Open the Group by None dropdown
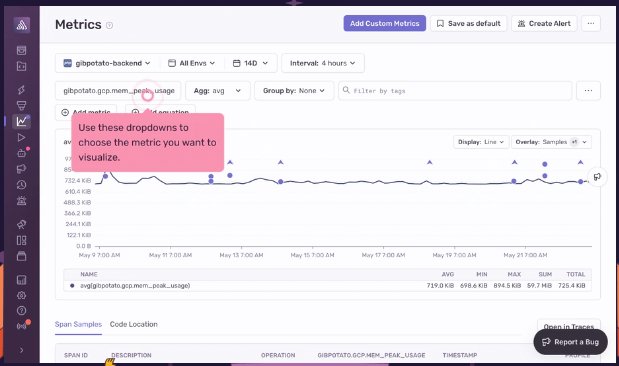 294,91
